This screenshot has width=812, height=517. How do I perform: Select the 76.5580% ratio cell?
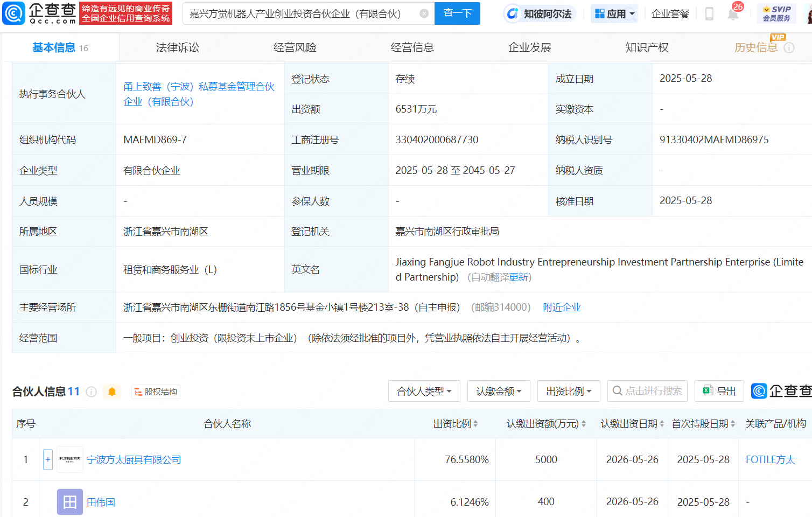click(x=467, y=459)
